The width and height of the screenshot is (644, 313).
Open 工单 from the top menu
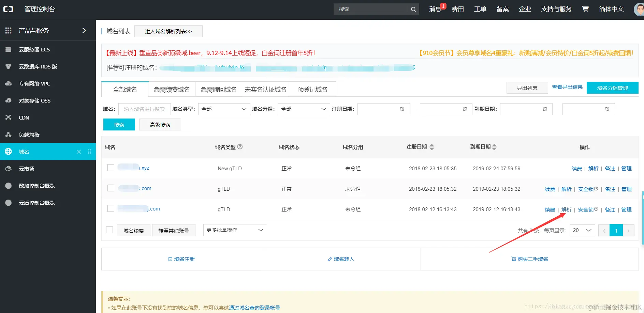point(480,9)
